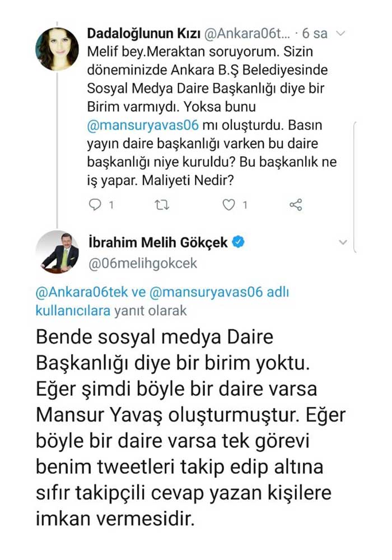Open İbrahim Melih Gökçek profile picture
The width and height of the screenshot is (392, 560).
click(57, 252)
